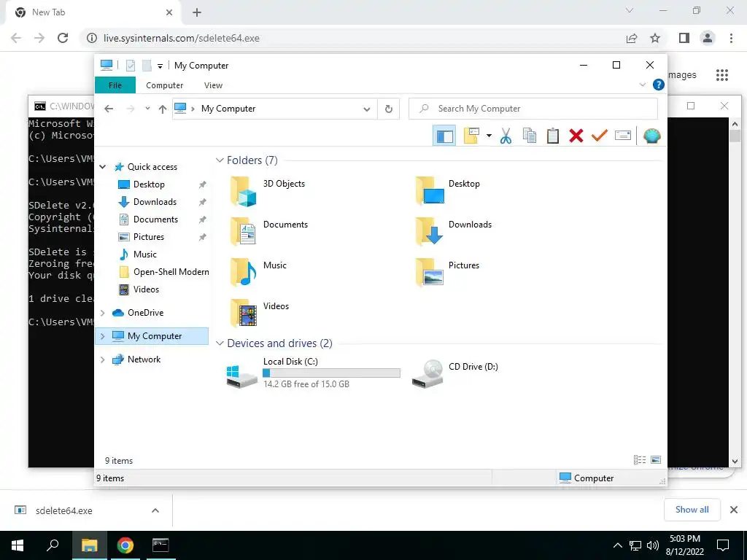The image size is (747, 560).
Task: Open Chrome three-dot menu
Action: pyautogui.click(x=731, y=38)
